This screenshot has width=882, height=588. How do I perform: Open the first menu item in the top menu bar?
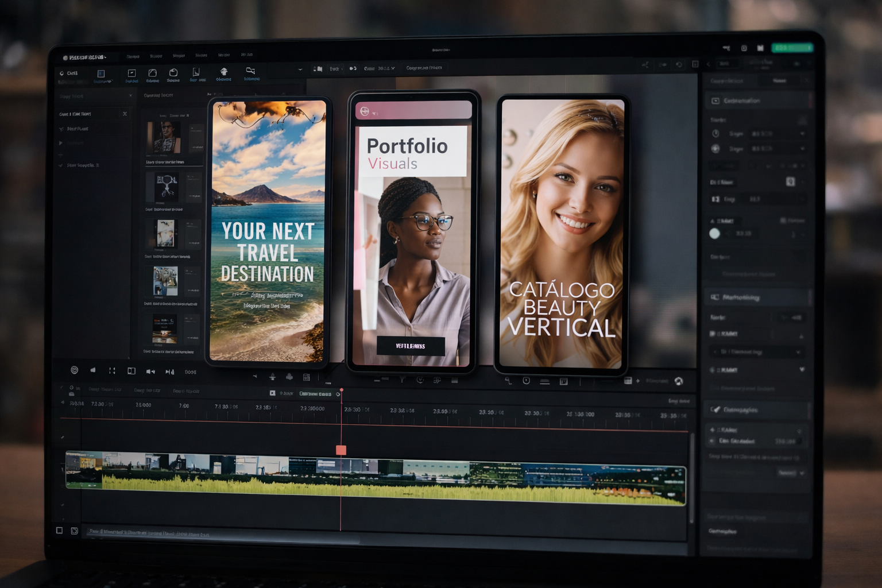pyautogui.click(x=132, y=56)
